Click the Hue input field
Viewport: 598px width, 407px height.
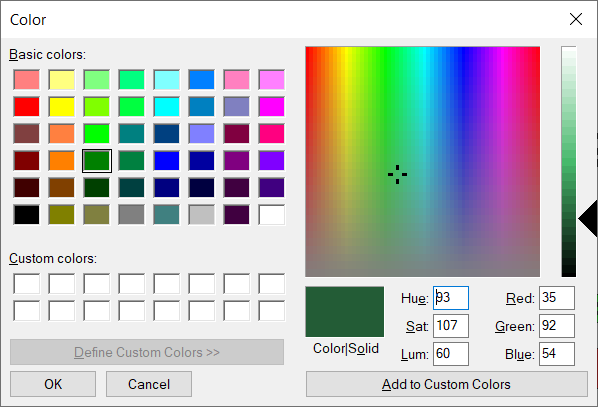451,298
